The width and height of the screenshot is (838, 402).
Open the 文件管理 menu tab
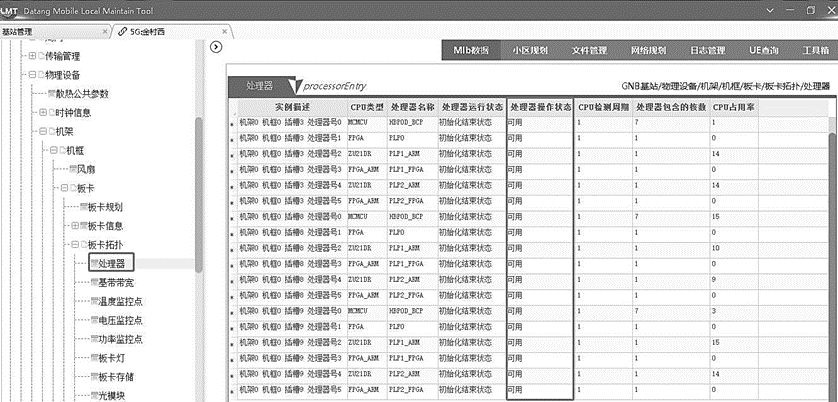(x=589, y=50)
